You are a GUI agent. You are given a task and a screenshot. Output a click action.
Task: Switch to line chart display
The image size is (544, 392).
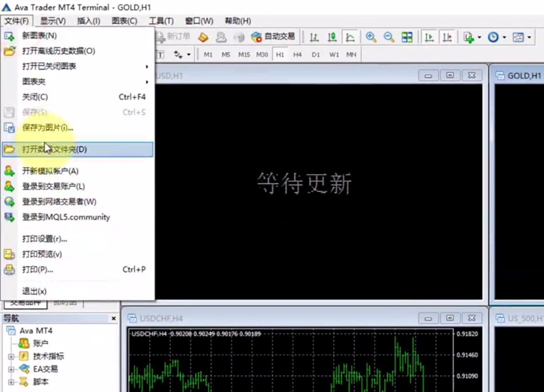pyautogui.click(x=350, y=37)
